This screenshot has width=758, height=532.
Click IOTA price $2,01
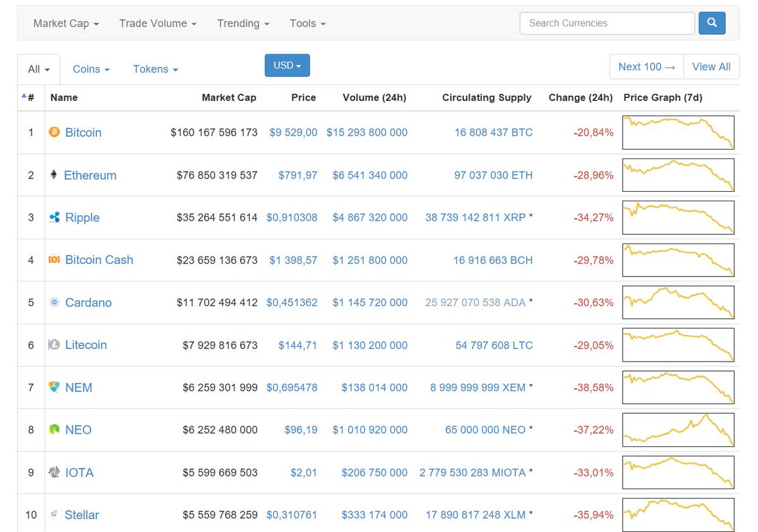(x=304, y=473)
